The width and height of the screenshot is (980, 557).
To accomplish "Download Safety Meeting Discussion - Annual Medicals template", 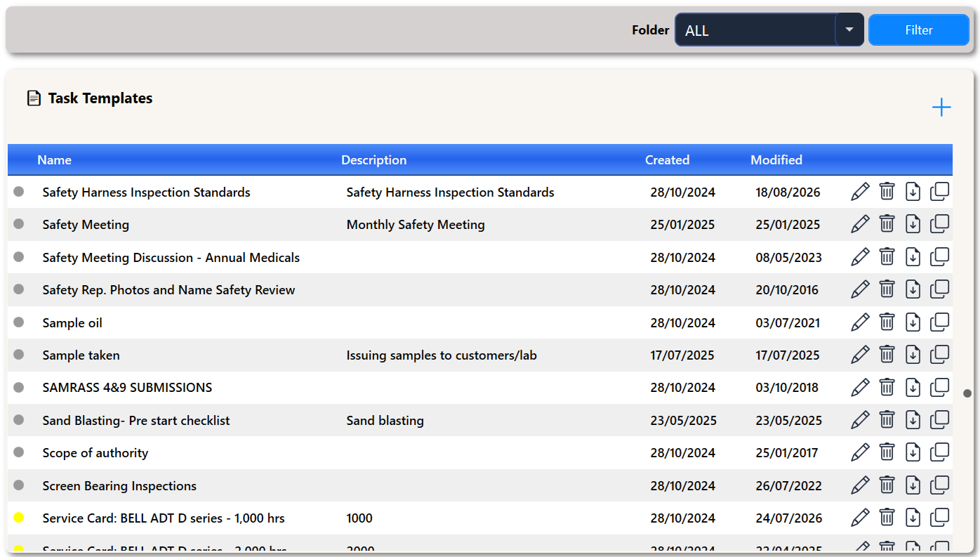I will click(913, 257).
